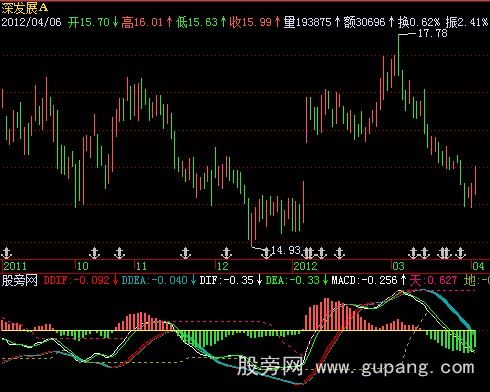The image size is (490, 392).
Task: Open the info marker beside the 14.93 low
Action: point(267,253)
